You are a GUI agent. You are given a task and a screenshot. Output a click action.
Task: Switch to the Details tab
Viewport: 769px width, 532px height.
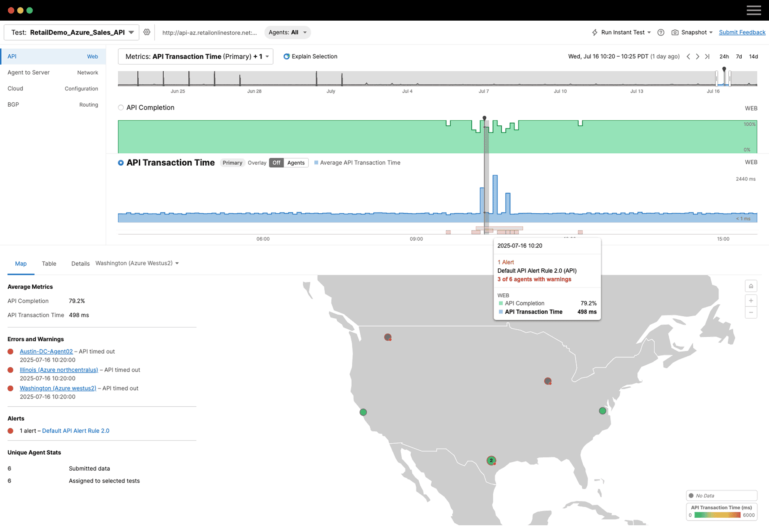(x=80, y=263)
